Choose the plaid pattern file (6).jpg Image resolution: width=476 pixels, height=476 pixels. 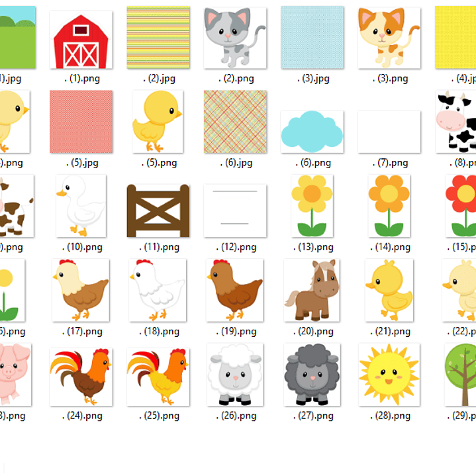pos(235,121)
